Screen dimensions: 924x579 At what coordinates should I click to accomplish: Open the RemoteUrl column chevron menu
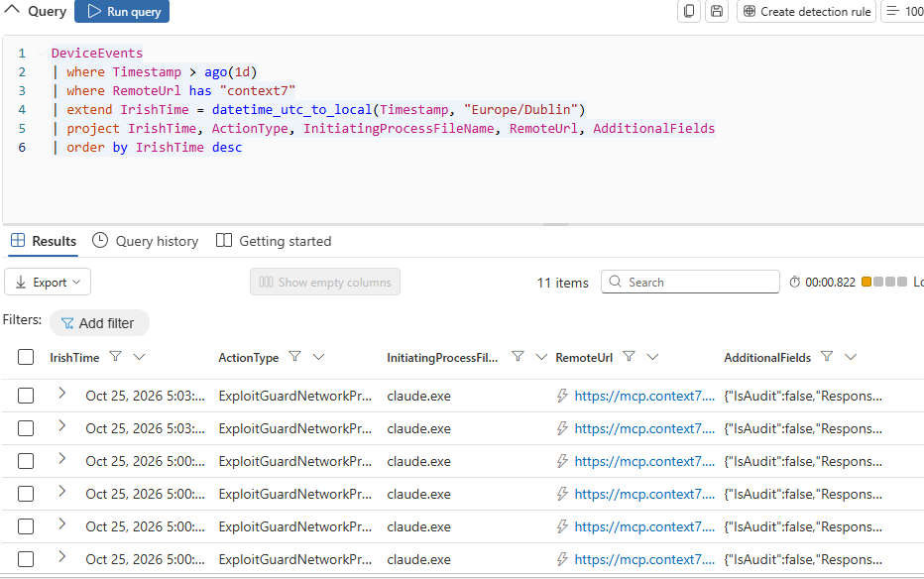click(x=653, y=356)
